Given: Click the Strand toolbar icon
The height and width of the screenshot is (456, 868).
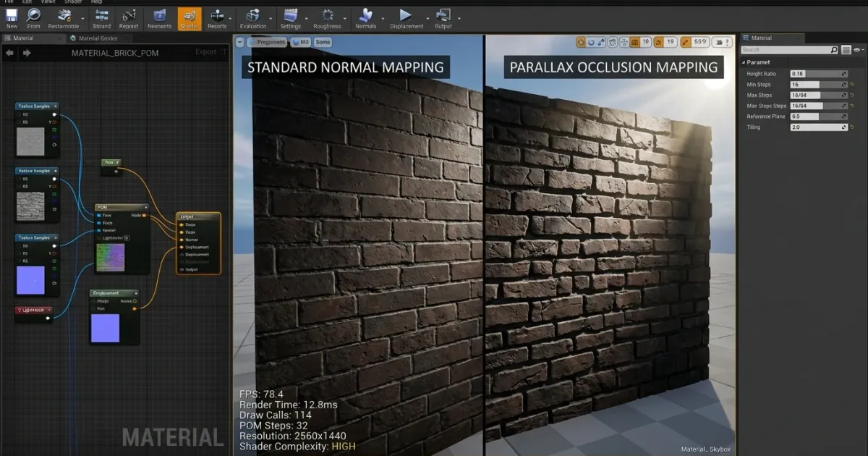Looking at the screenshot, I should pos(102,15).
